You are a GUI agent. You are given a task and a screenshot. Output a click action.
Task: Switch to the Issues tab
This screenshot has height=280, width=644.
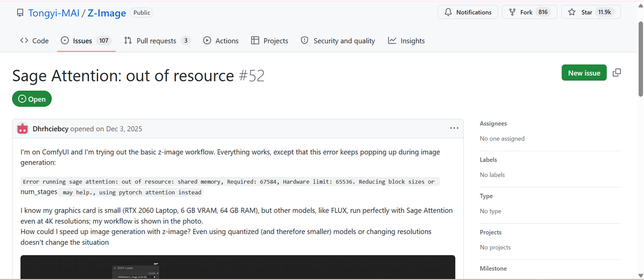[x=86, y=41]
